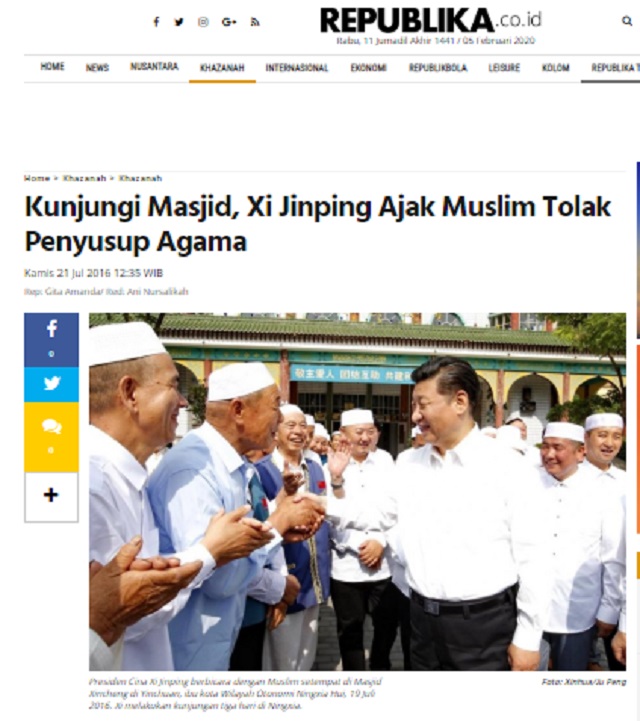640x721 pixels.
Task: Open the Google Plus icon in header
Action: [229, 22]
